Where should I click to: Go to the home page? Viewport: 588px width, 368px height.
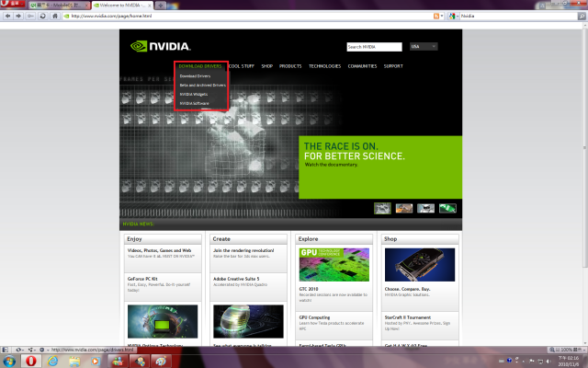pos(55,16)
